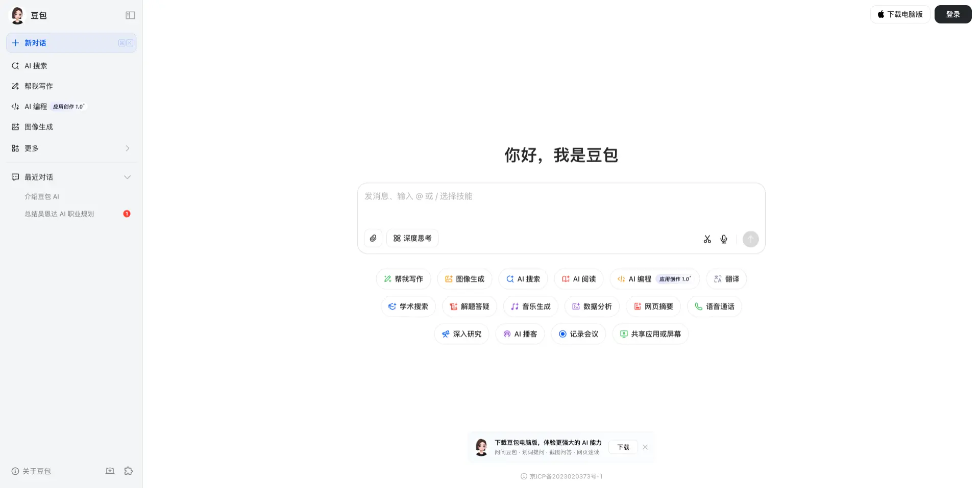Click the Doubao avatar logo in sidebar
This screenshot has width=980, height=488.
17,15
